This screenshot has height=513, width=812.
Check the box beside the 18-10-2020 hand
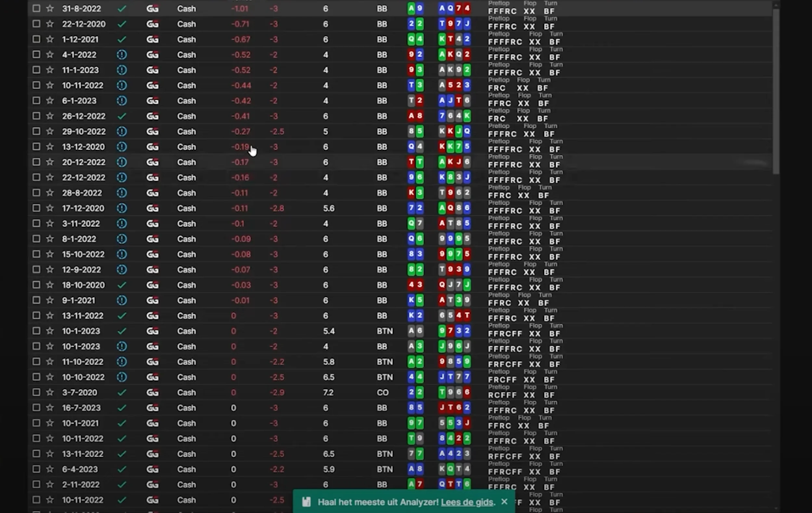[x=36, y=285]
